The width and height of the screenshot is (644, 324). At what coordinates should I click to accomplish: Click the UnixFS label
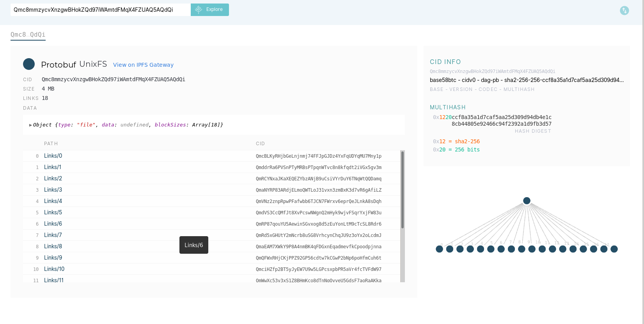(x=93, y=64)
